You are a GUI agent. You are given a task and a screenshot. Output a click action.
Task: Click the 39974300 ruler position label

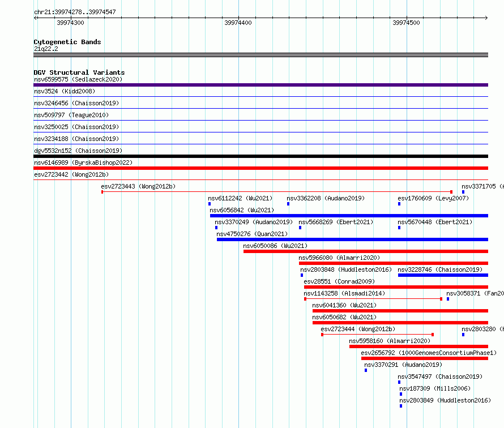[70, 23]
